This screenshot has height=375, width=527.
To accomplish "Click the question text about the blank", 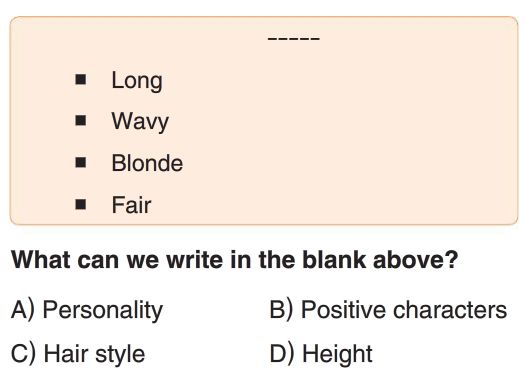I will tap(235, 260).
